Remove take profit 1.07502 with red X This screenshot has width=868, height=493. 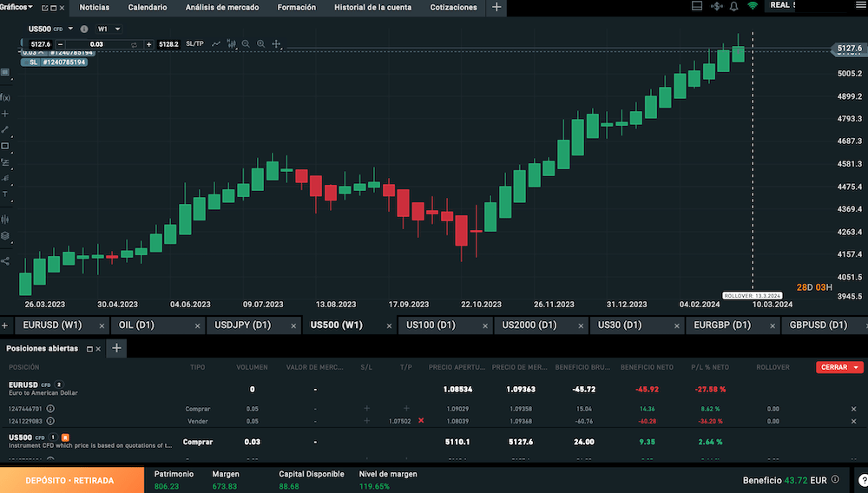[421, 420]
